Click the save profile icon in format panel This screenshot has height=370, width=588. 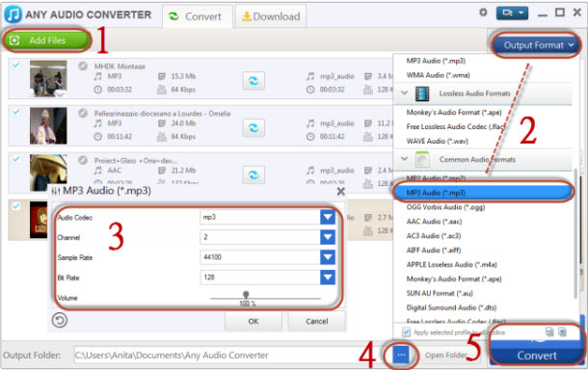click(x=549, y=331)
